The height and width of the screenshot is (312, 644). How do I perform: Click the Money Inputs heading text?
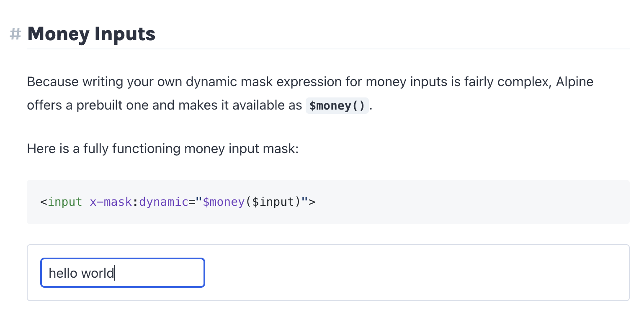(91, 34)
